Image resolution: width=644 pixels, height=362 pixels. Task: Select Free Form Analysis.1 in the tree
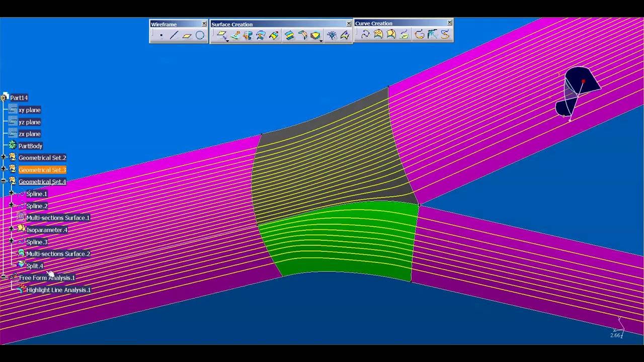point(47,278)
